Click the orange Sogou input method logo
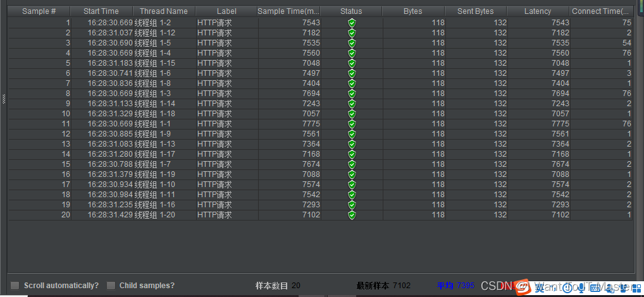The width and height of the screenshot is (644, 297). (522, 287)
